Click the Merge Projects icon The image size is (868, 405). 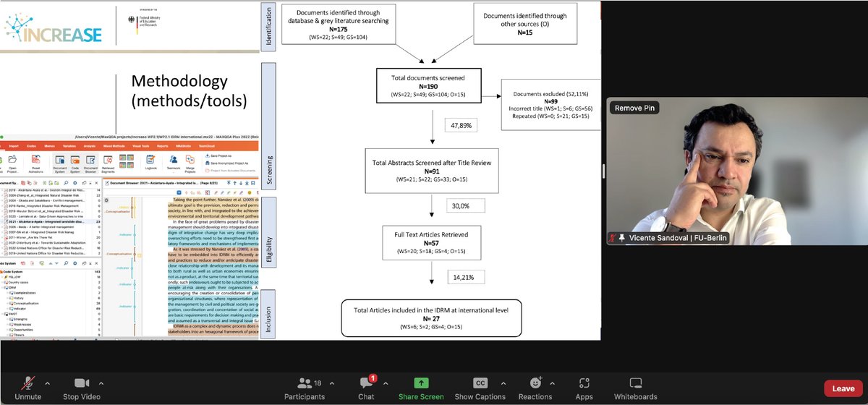190,163
